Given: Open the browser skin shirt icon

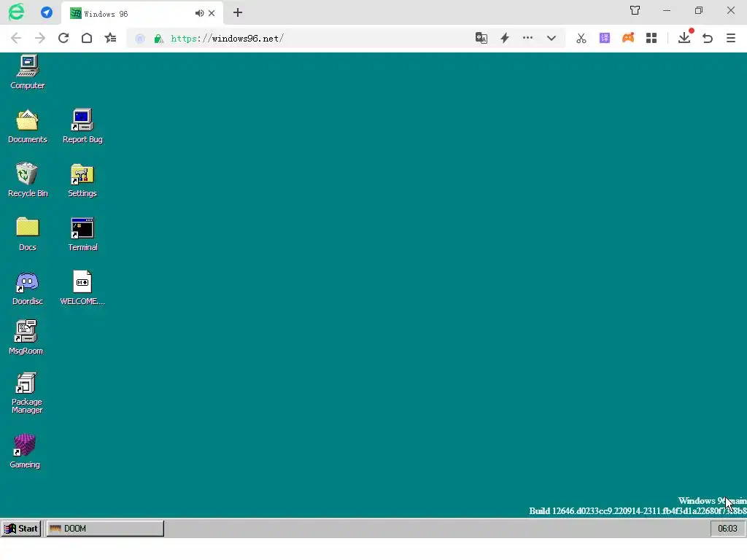Looking at the screenshot, I should (635, 10).
